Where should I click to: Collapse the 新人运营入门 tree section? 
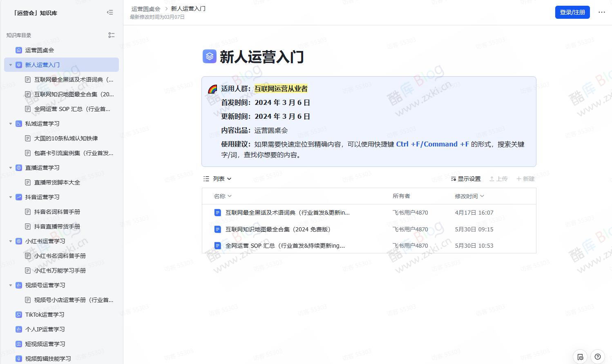point(10,64)
